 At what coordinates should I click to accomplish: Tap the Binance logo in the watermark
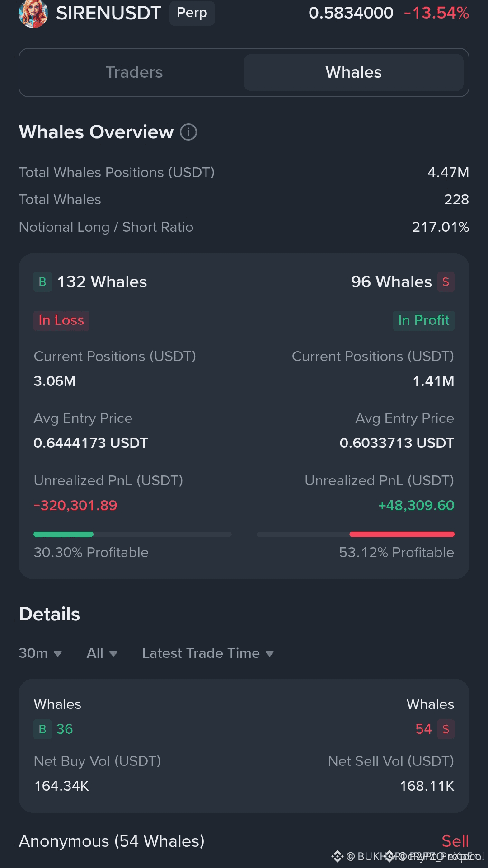point(338,856)
